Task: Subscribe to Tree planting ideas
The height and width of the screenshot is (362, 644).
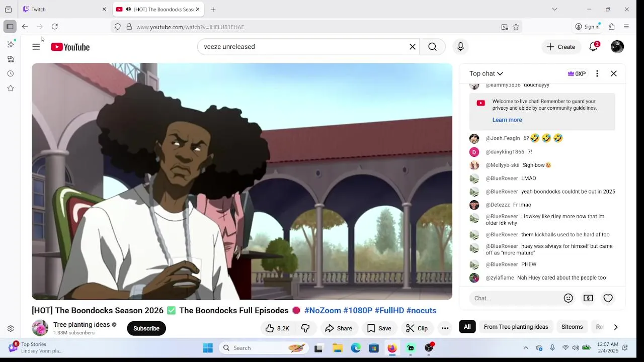Action: click(x=146, y=328)
